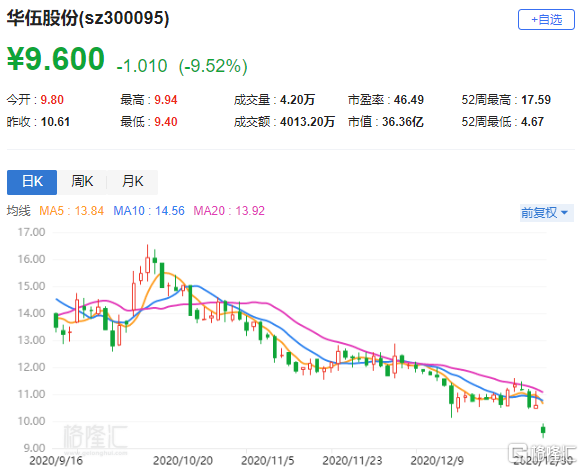Click percent change (-9.52%)
Viewport: 583px width, 470px height.
[x=213, y=66]
